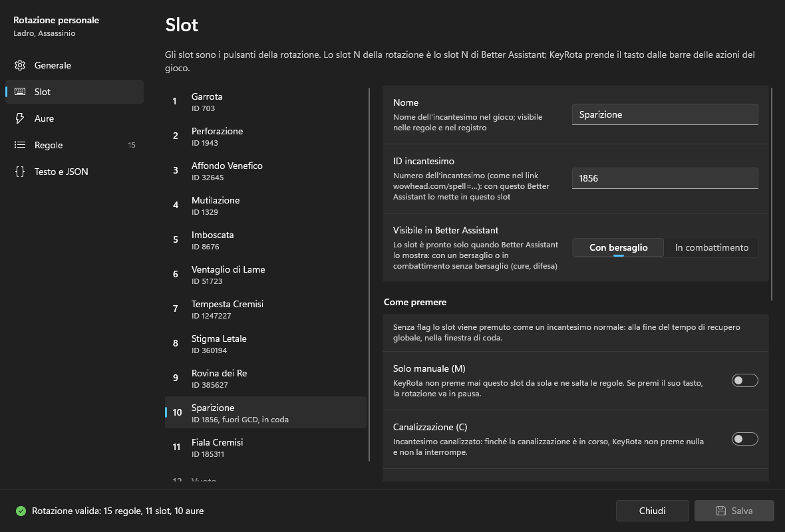This screenshot has height=532, width=785.
Task: Click the slot details panel scrollbar
Action: coord(772,194)
